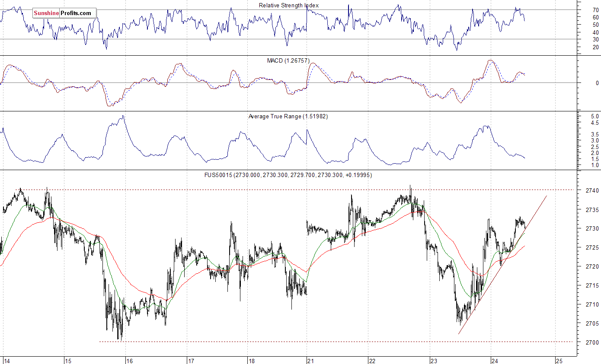Image resolution: width=601 pixels, height=364 pixels.
Task: Click date label 21 on time axis
Action: (x=310, y=361)
